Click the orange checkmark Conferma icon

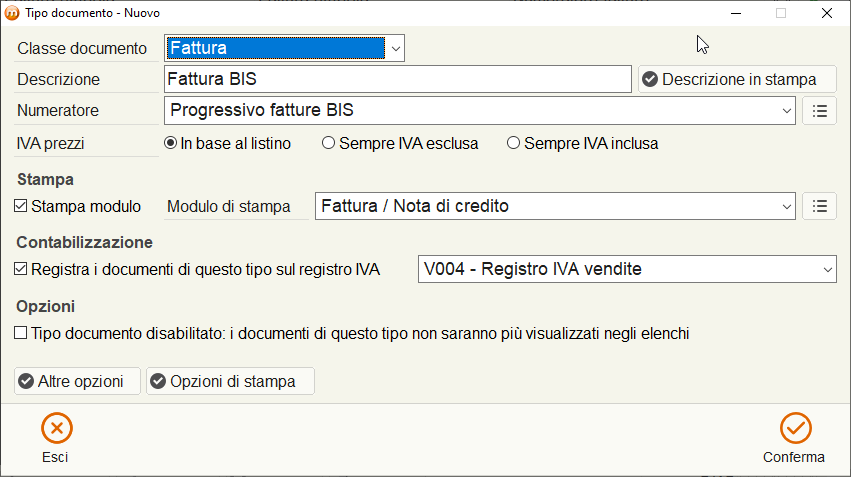[795, 428]
